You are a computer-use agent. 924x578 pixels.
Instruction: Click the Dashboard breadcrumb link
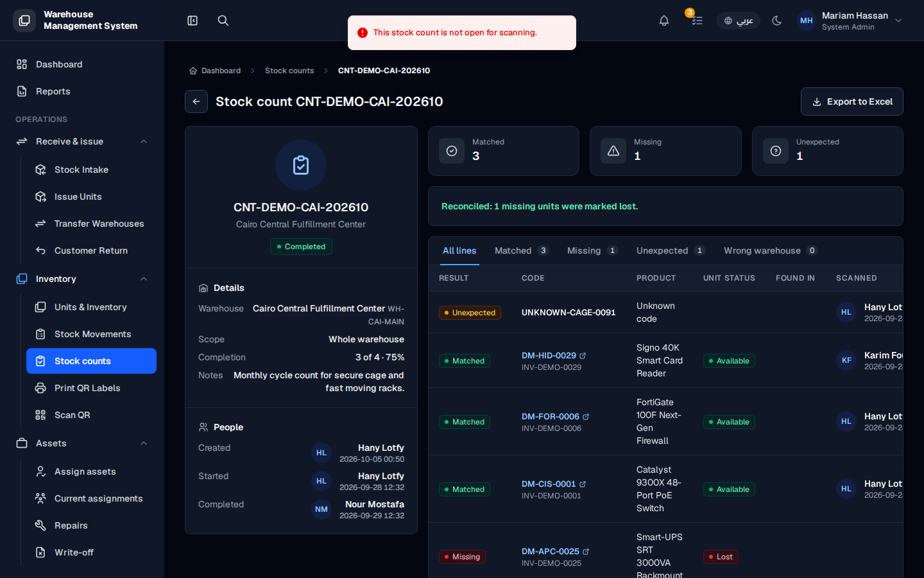click(x=215, y=71)
